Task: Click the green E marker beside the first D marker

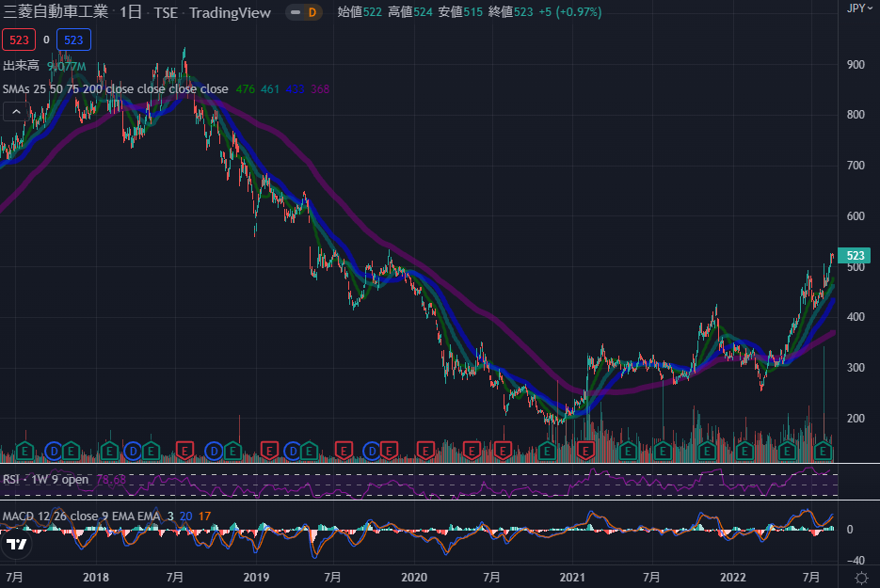Action: point(71,451)
